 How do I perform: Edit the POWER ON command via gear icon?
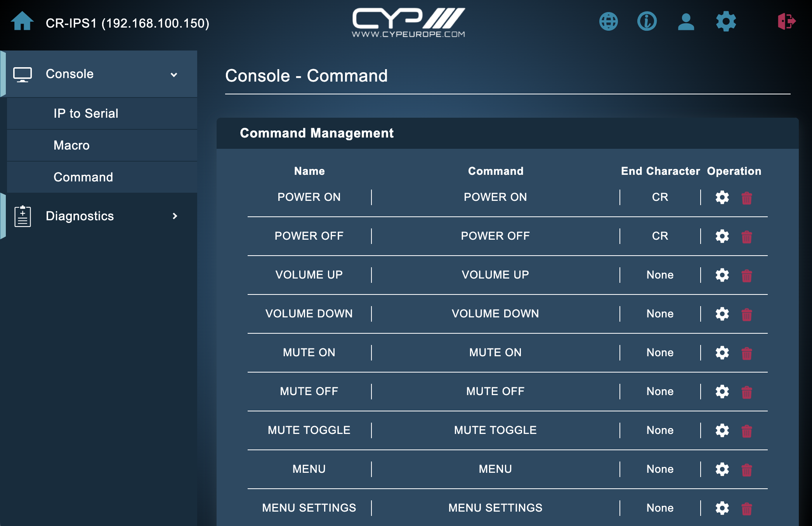coord(722,197)
